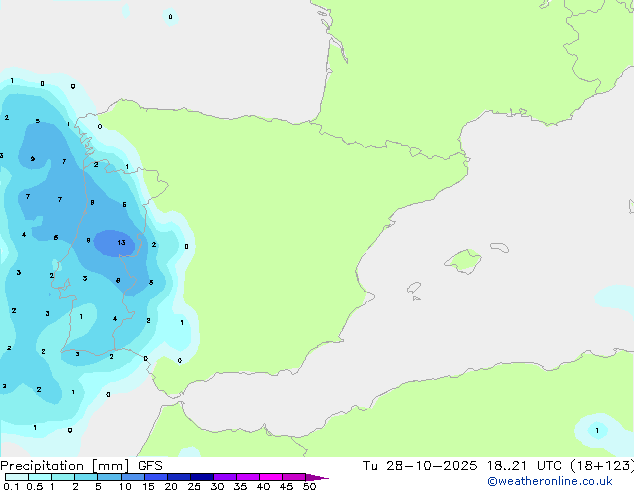Pick the 10–15 mm legend color swatch
The image size is (634, 490).
click(132, 477)
